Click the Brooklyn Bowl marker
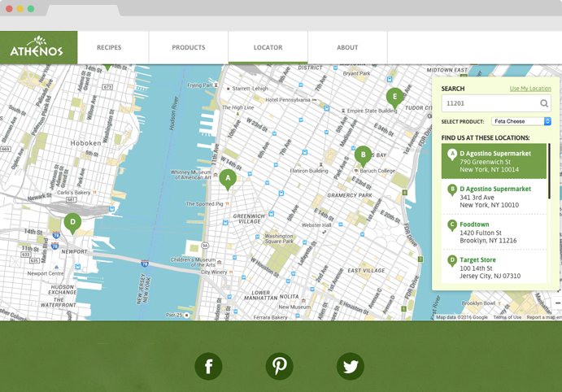Screen dimensions: 562x392 (499, 304)
